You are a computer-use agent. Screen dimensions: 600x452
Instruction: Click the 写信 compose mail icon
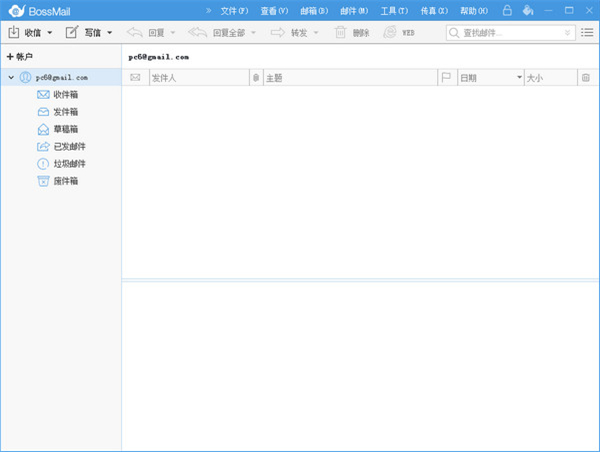click(72, 32)
